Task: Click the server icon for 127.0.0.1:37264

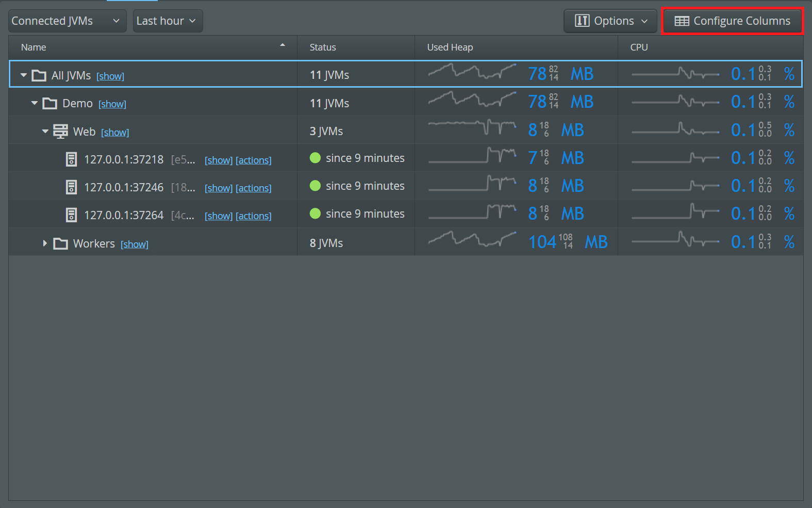Action: [x=72, y=215]
